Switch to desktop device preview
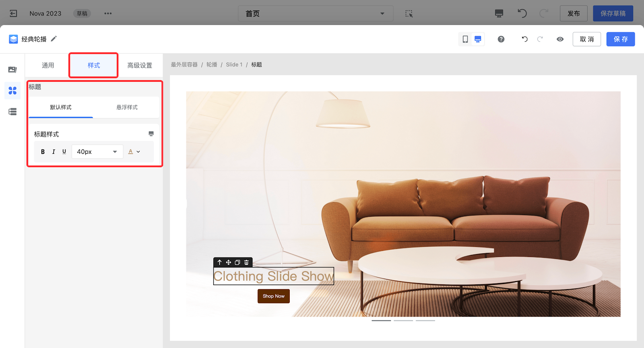 tap(478, 39)
